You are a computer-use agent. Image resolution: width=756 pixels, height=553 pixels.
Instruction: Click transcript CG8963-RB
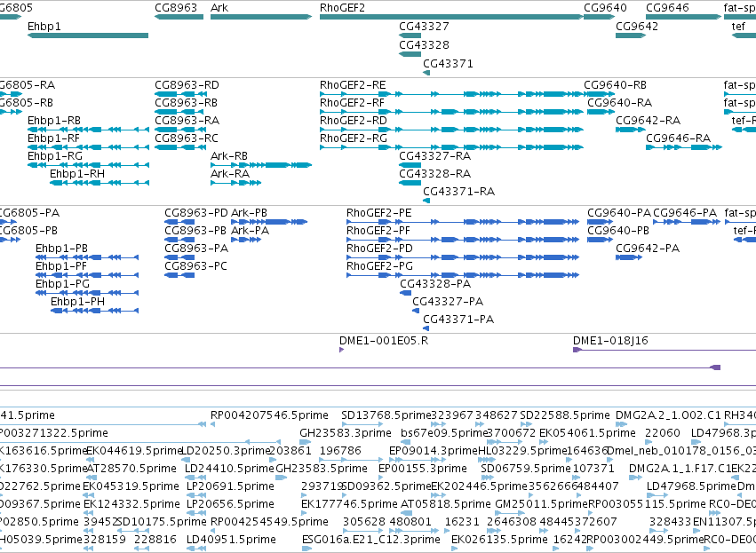(179, 112)
